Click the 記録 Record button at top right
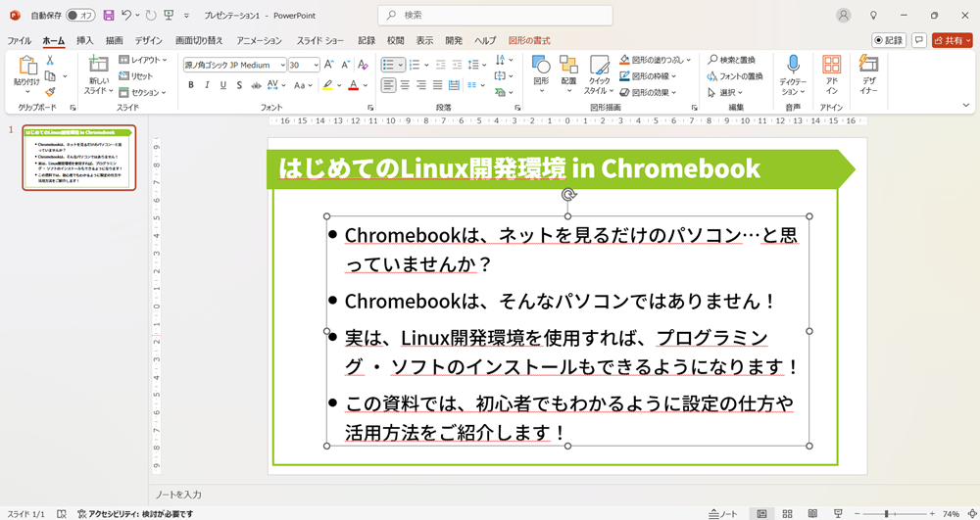This screenshot has height=520, width=980. (x=889, y=40)
